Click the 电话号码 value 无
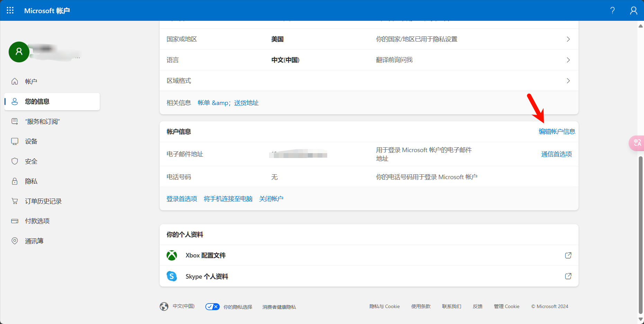The width and height of the screenshot is (644, 324). coord(275,177)
